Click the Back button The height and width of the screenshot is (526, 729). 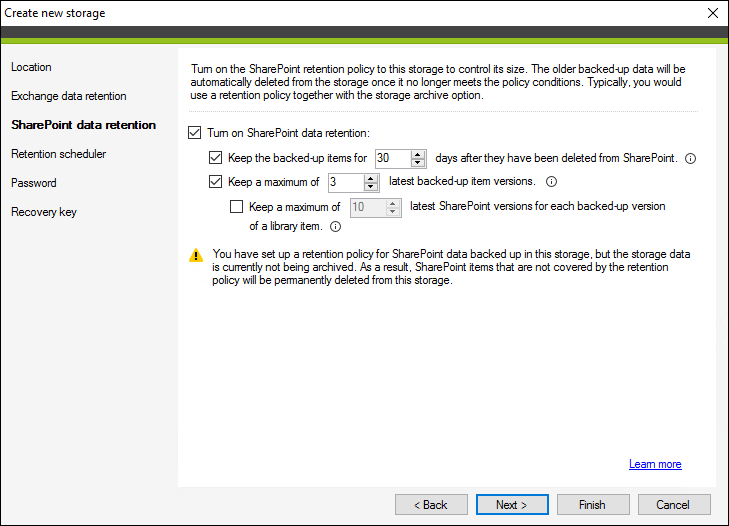pos(431,505)
